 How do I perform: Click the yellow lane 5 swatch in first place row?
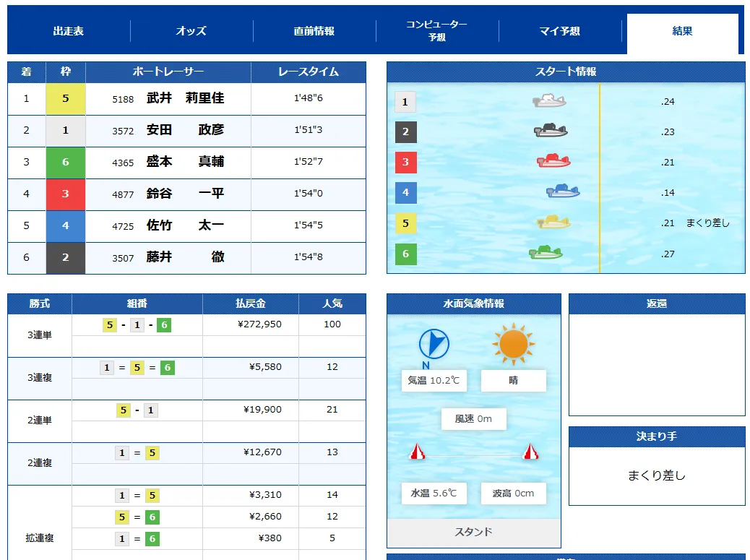click(x=65, y=99)
